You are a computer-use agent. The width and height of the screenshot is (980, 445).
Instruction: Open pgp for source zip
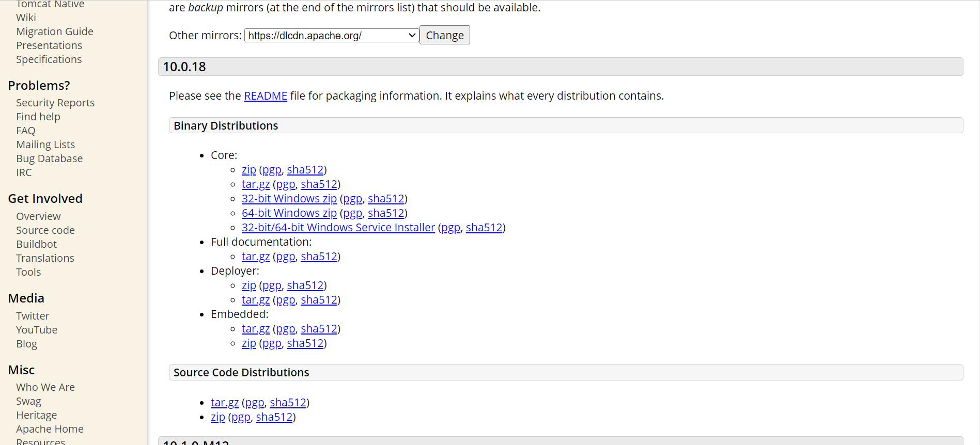[241, 417]
